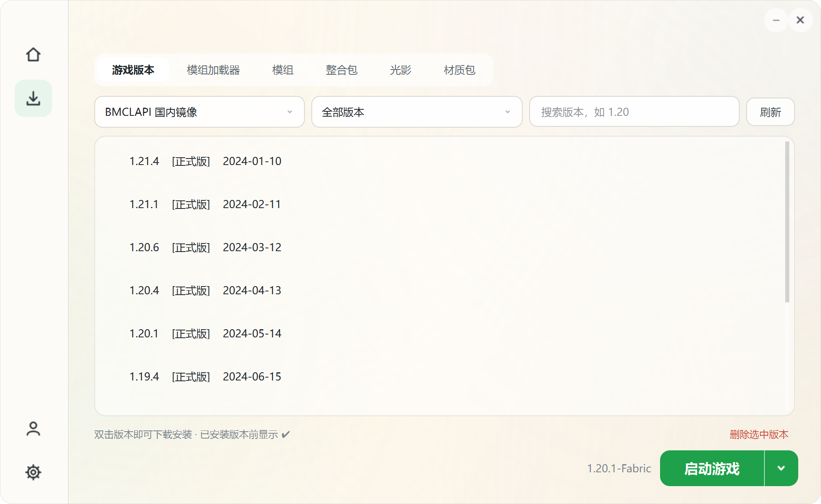Open BMCLAPI 国内镜像 source dropdown

tap(200, 112)
